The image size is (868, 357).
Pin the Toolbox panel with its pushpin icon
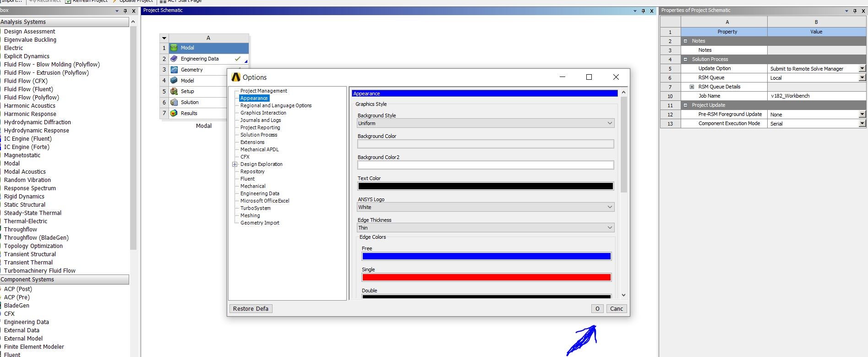tap(125, 11)
